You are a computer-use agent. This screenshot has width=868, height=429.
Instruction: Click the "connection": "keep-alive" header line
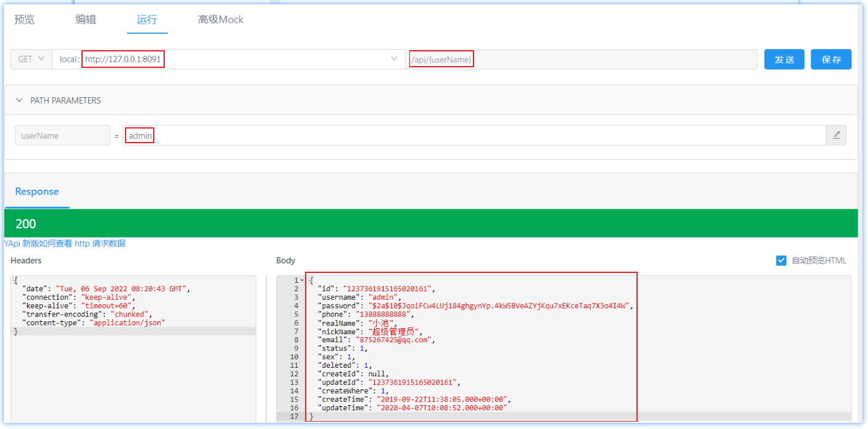78,297
